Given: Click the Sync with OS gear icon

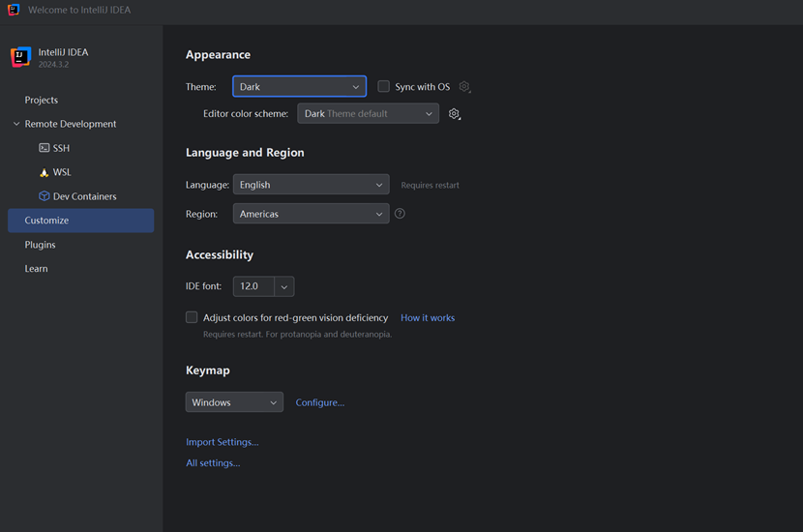Looking at the screenshot, I should click(464, 86).
